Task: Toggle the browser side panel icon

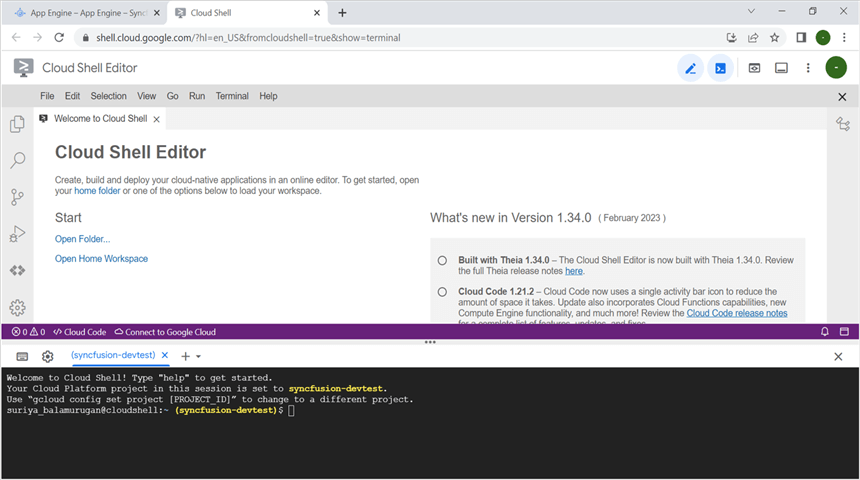Action: point(801,37)
